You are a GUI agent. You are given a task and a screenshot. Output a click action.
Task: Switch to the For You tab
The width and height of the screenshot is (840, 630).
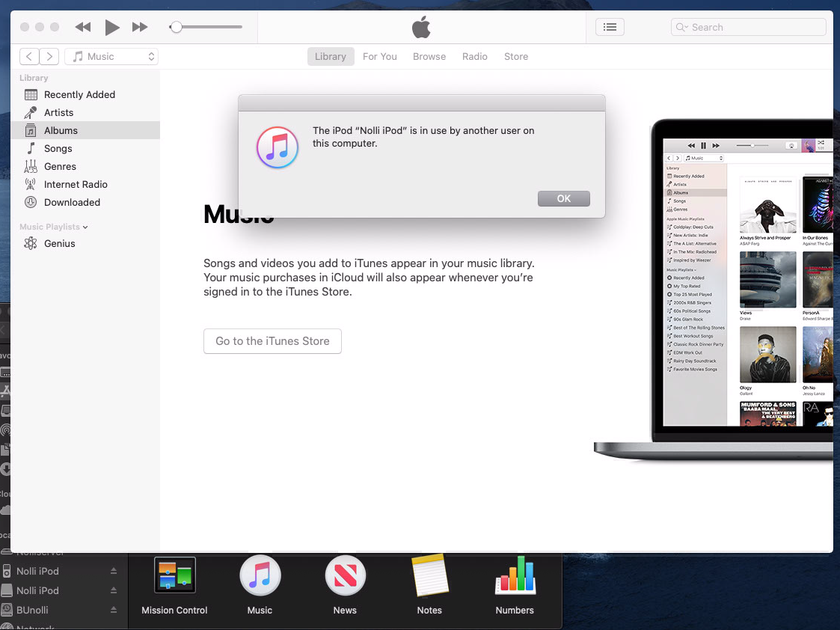tap(379, 56)
